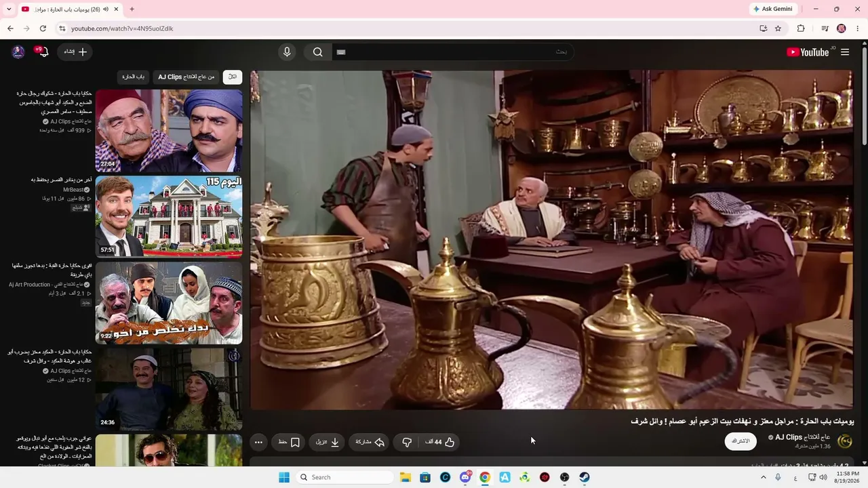868x488 pixels.
Task: Subscribe to the AJ Clips channel
Action: 741,441
